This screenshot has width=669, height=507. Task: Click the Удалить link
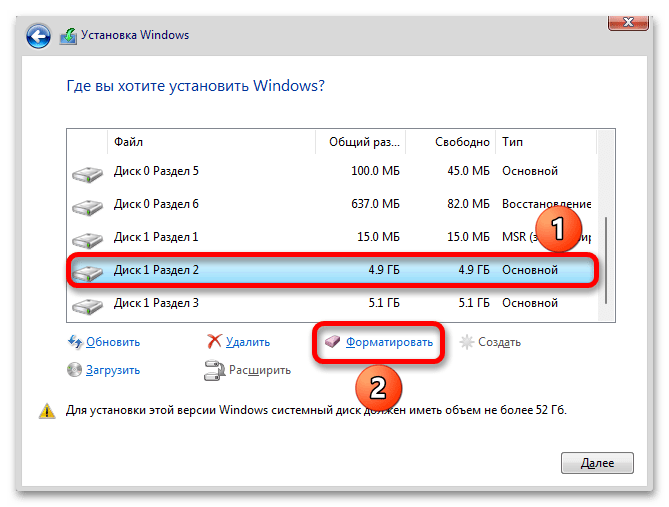click(248, 342)
